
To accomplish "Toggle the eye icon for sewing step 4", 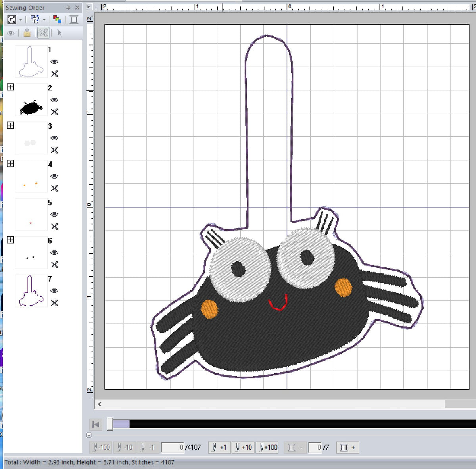I will point(54,176).
